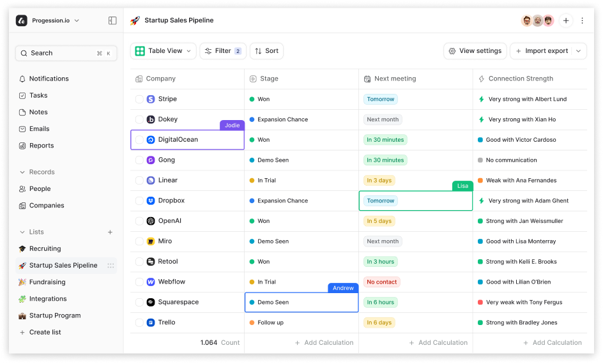Open the Fundraising list
Screen dimensions: 603x364
(x=42, y=282)
